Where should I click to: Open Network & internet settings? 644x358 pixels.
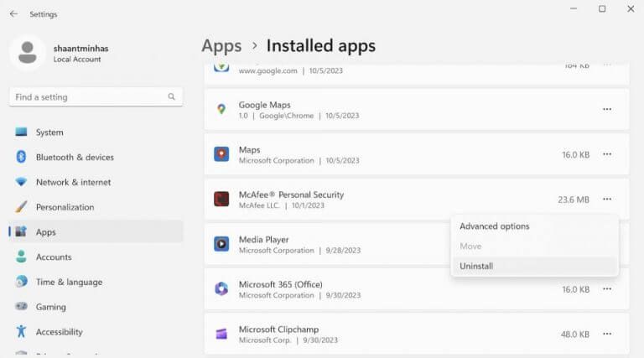point(96,182)
